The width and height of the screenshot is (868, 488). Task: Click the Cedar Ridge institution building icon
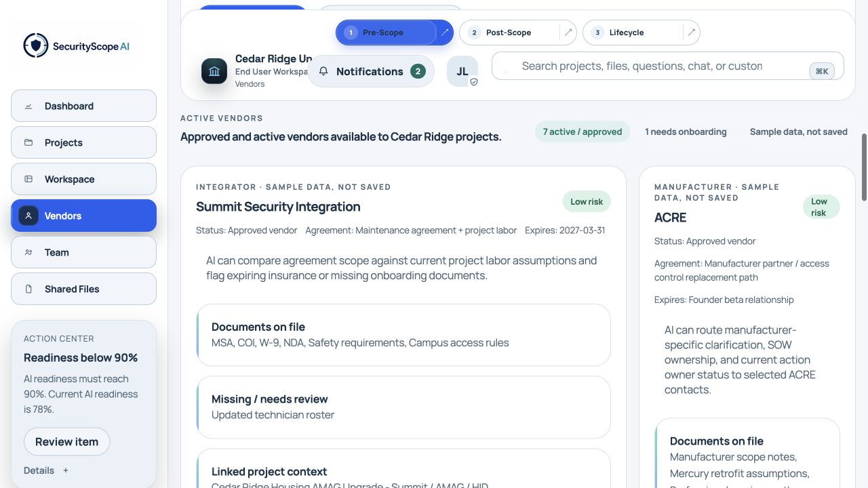214,71
